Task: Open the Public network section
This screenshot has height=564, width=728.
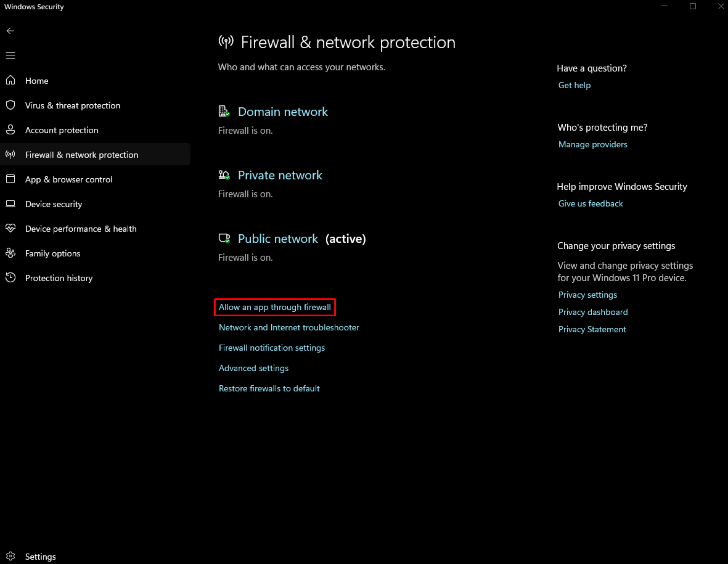Action: tap(278, 238)
